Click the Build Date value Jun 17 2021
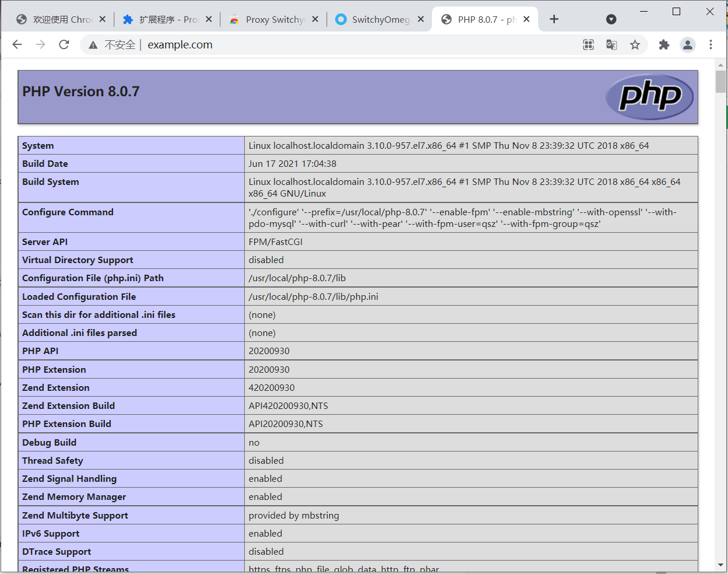 293,164
